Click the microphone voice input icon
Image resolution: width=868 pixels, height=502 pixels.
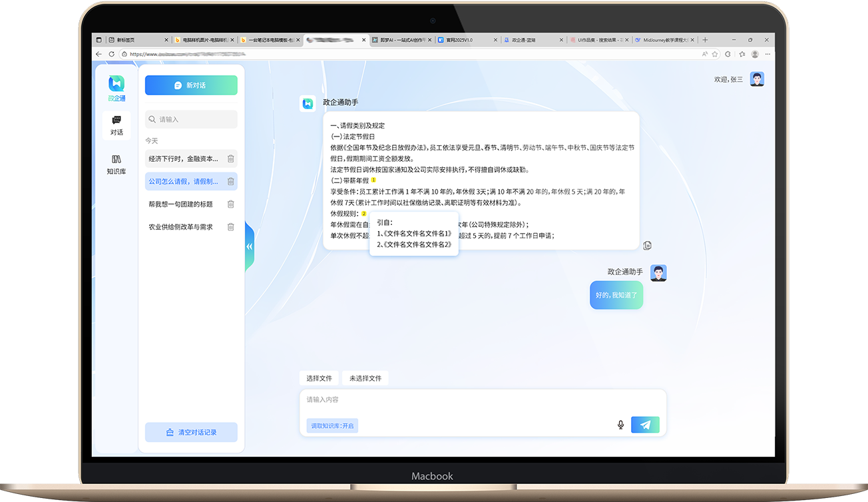(620, 425)
